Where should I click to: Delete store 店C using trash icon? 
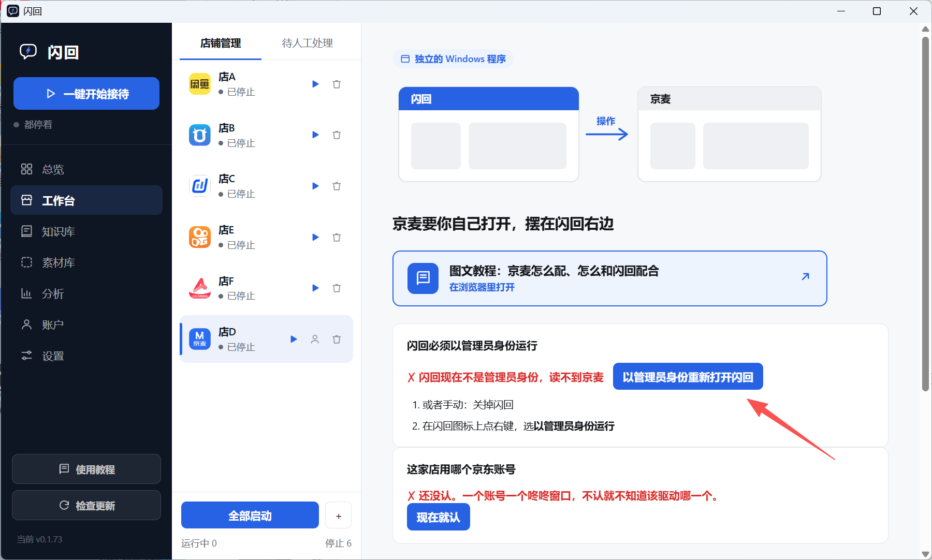pos(337,186)
